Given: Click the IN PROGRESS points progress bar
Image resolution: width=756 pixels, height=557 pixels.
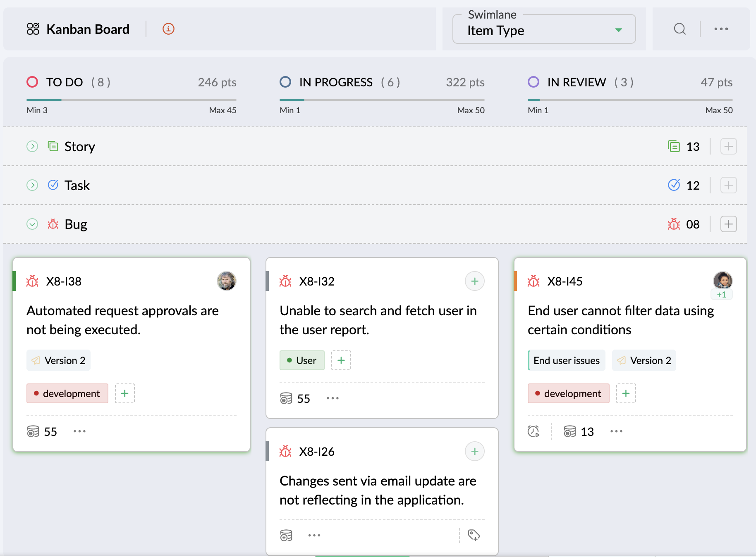Looking at the screenshot, I should point(382,100).
